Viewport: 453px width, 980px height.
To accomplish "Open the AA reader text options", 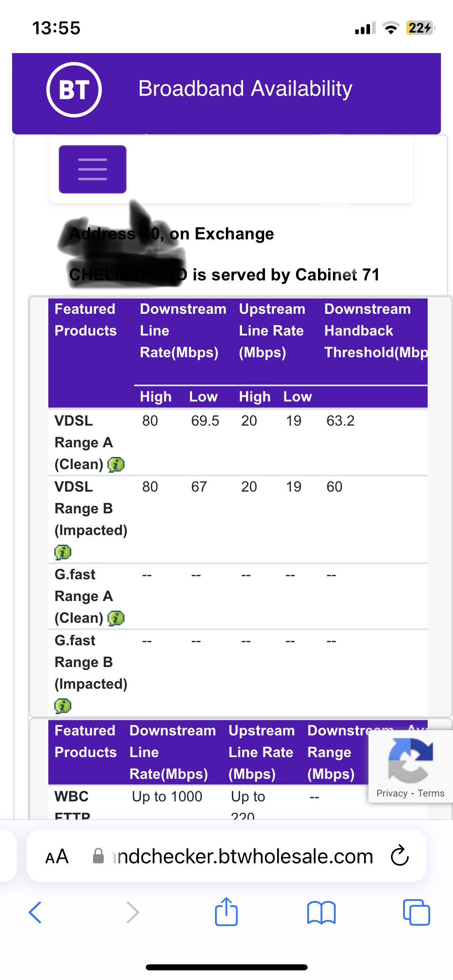I will tap(57, 856).
